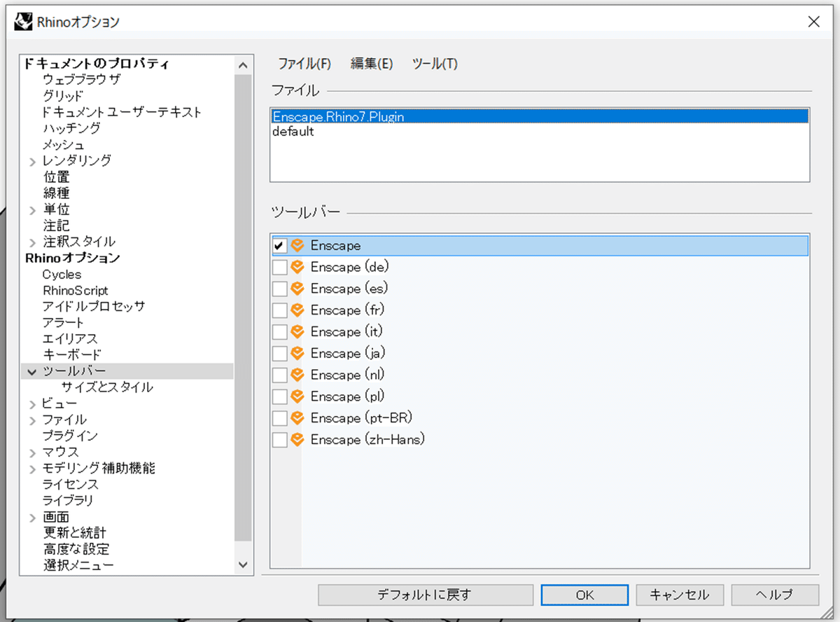Select アイドルプロセッサ in the tree
This screenshot has width=840, height=622.
point(94,307)
